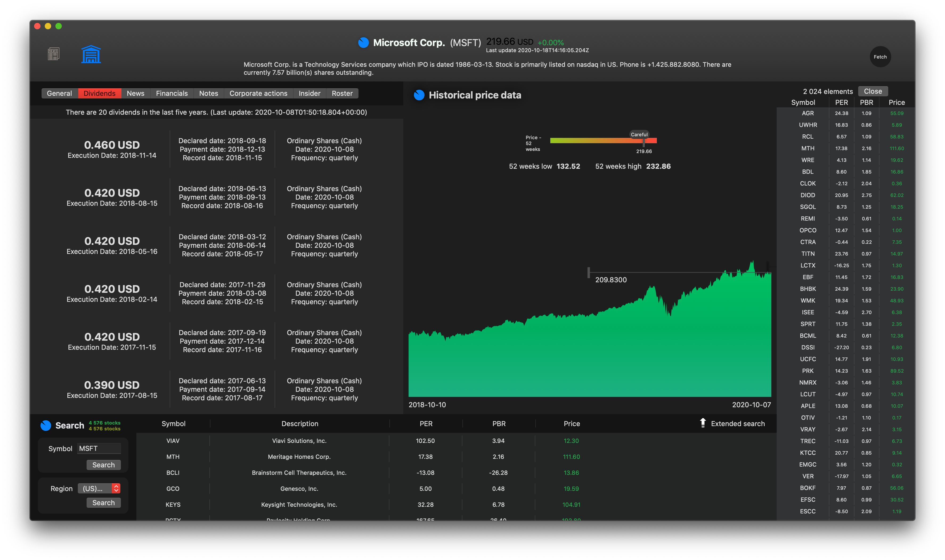The width and height of the screenshot is (945, 560).
Task: Select SPRT in the sidebar stock list
Action: pyautogui.click(x=846, y=324)
